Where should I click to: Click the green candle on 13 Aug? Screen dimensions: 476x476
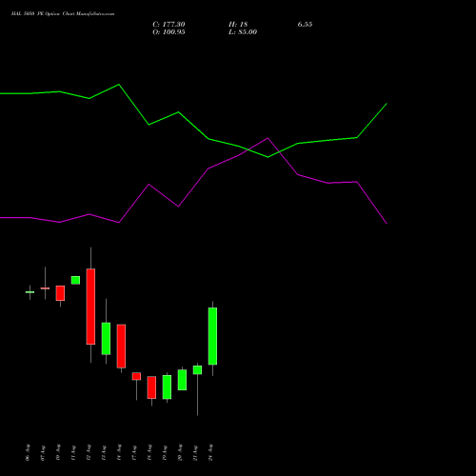pos(106,339)
